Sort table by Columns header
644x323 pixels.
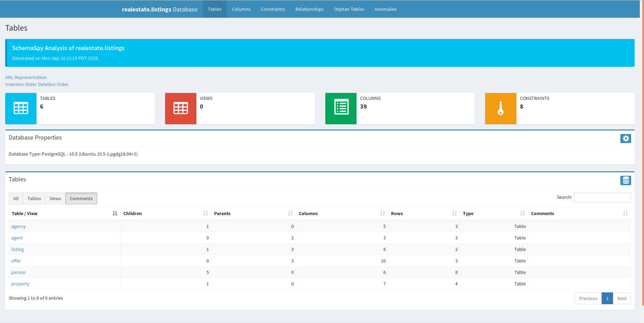(342, 213)
